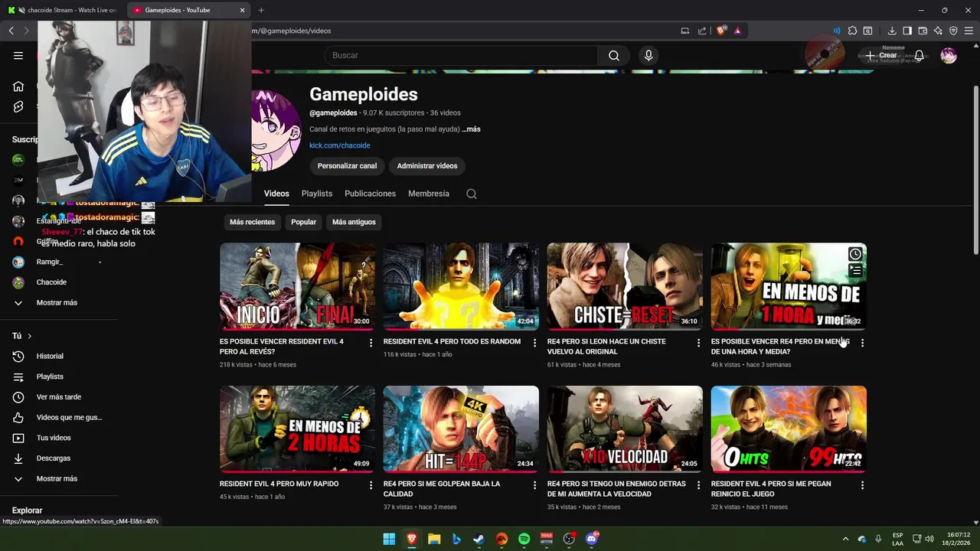Viewport: 980px width, 551px height.
Task: Open Ver más tarde in sidebar
Action: coord(58,397)
